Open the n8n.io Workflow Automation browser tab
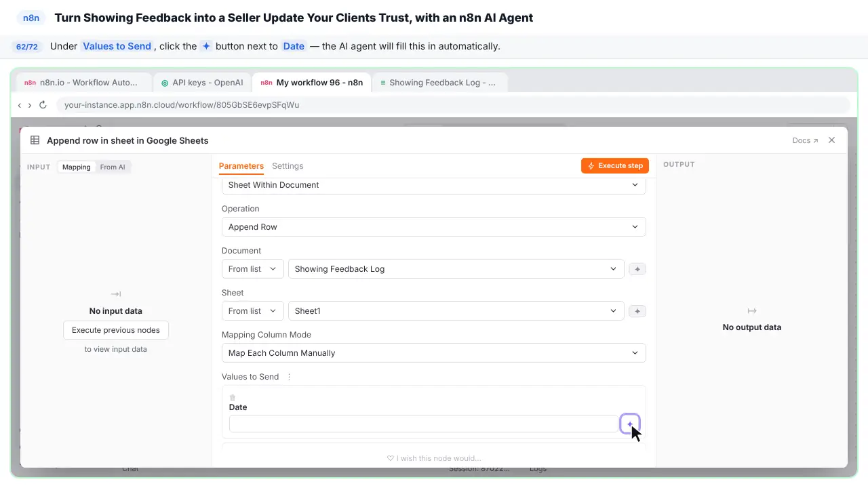868x488 pixels. 84,83
